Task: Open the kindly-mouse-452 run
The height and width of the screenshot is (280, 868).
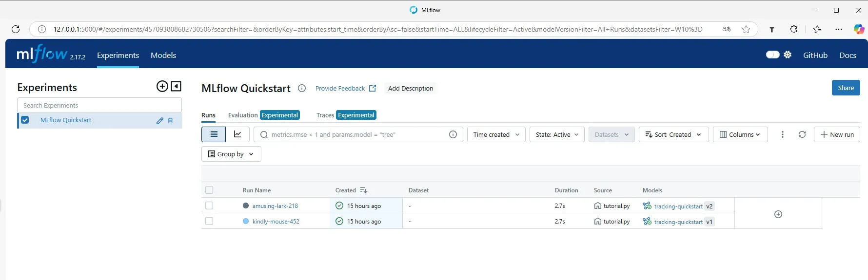Action: coord(276,221)
